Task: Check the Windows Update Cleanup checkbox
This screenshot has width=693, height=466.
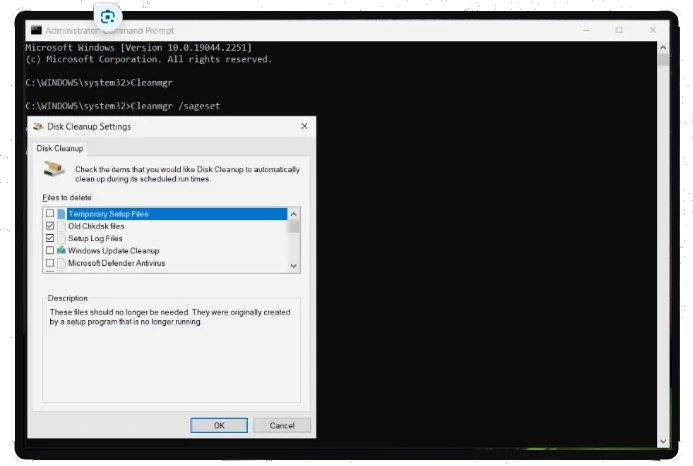Action: pyautogui.click(x=50, y=250)
